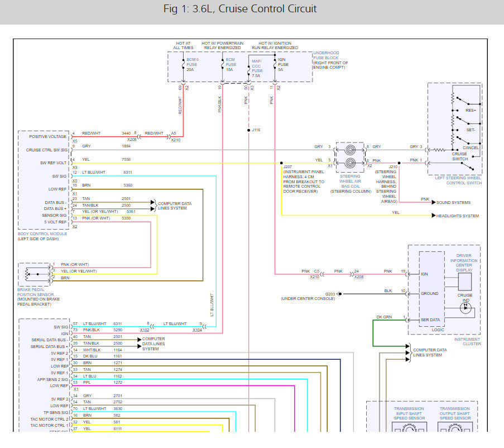Click the APP SENS 2 SIG label
The image size is (504, 448).
52,379
